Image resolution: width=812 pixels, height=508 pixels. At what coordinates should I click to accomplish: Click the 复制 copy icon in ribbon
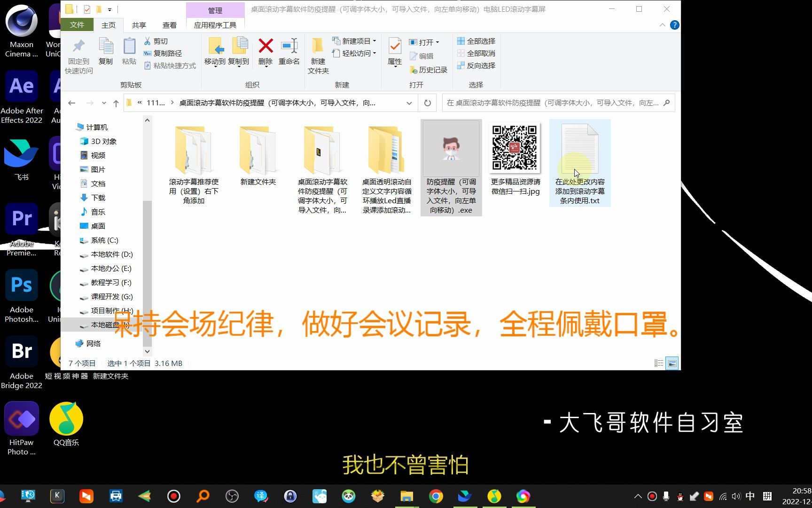click(x=106, y=46)
